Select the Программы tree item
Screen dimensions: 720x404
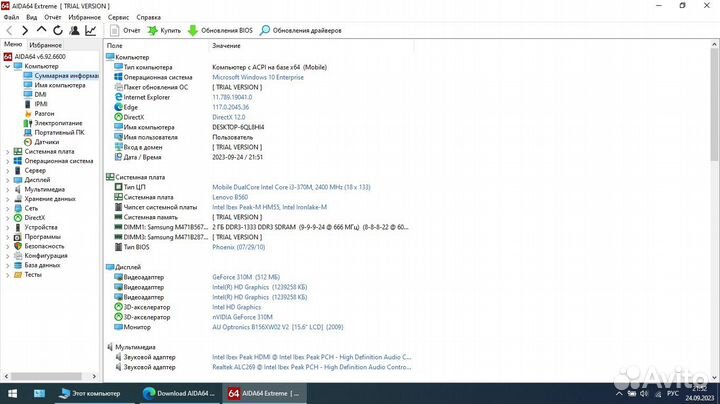click(x=37, y=237)
